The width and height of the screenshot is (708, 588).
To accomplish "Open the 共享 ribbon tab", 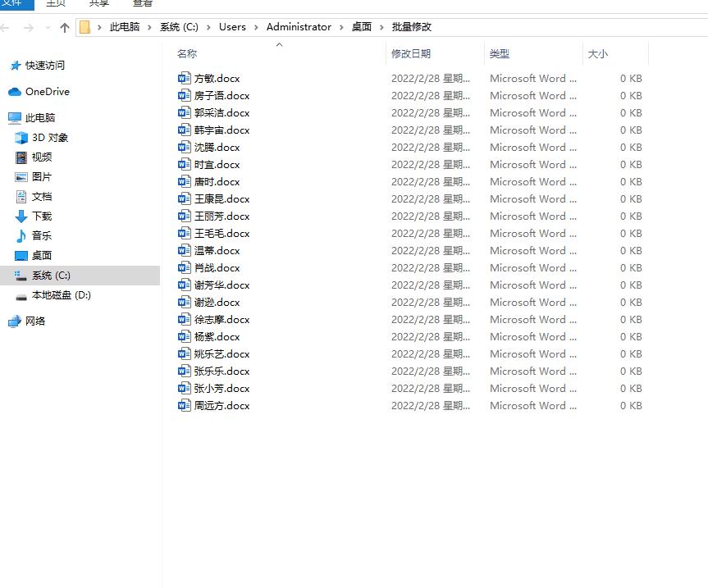I will [98, 3].
